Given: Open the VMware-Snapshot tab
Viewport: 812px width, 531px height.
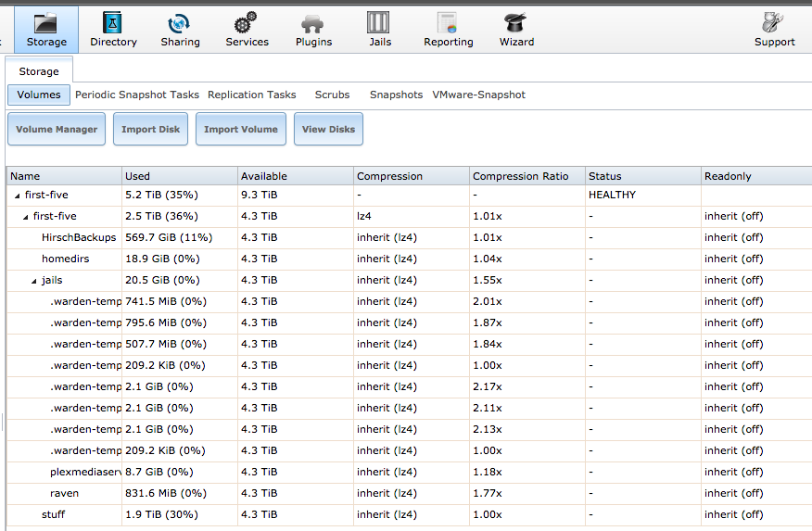Looking at the screenshot, I should 478,95.
